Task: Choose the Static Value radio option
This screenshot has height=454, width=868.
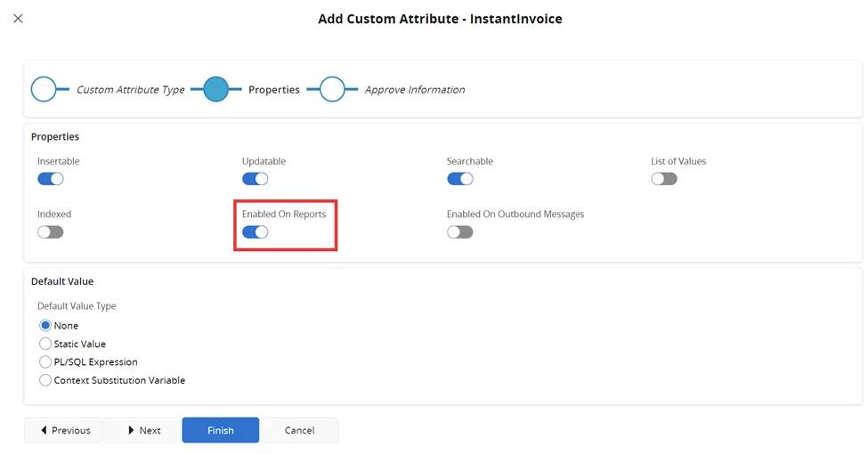Action: tap(45, 344)
